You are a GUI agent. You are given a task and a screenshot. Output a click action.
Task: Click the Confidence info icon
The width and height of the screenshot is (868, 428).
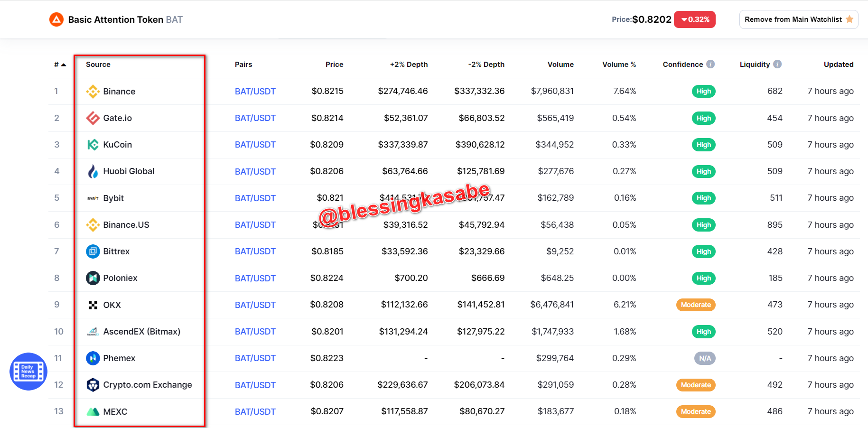pos(710,64)
